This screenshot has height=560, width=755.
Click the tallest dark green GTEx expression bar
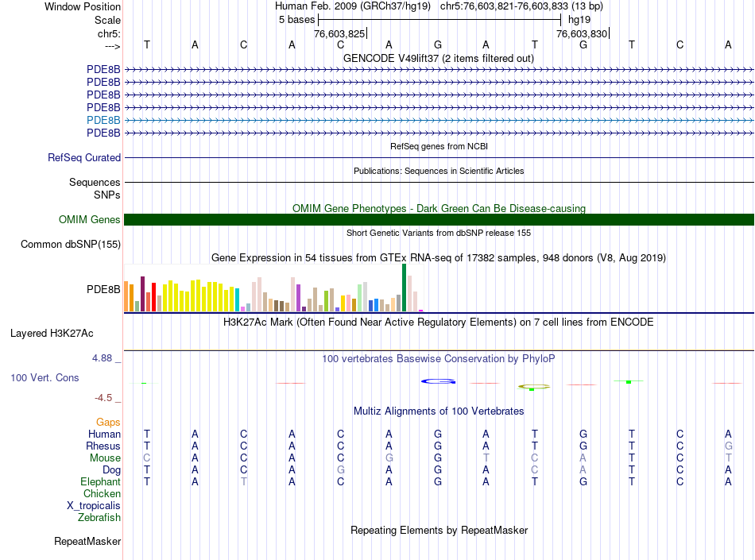click(x=404, y=288)
